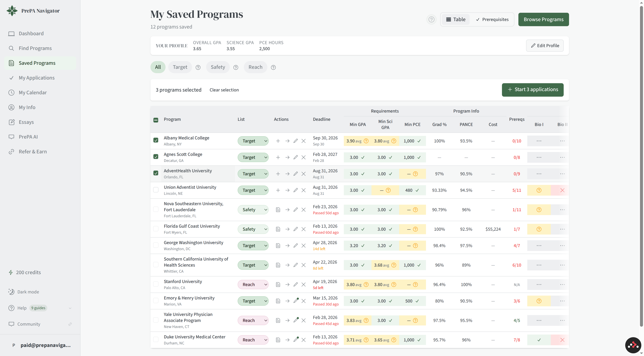Click the red X Bio II cell for Duke University
The image size is (644, 356).
[x=562, y=340]
